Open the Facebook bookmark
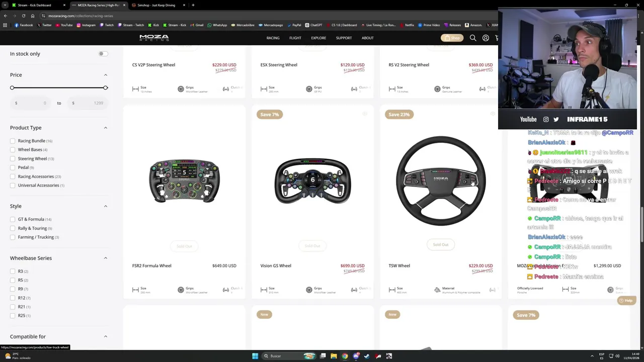The height and width of the screenshot is (362, 644). tap(24, 25)
